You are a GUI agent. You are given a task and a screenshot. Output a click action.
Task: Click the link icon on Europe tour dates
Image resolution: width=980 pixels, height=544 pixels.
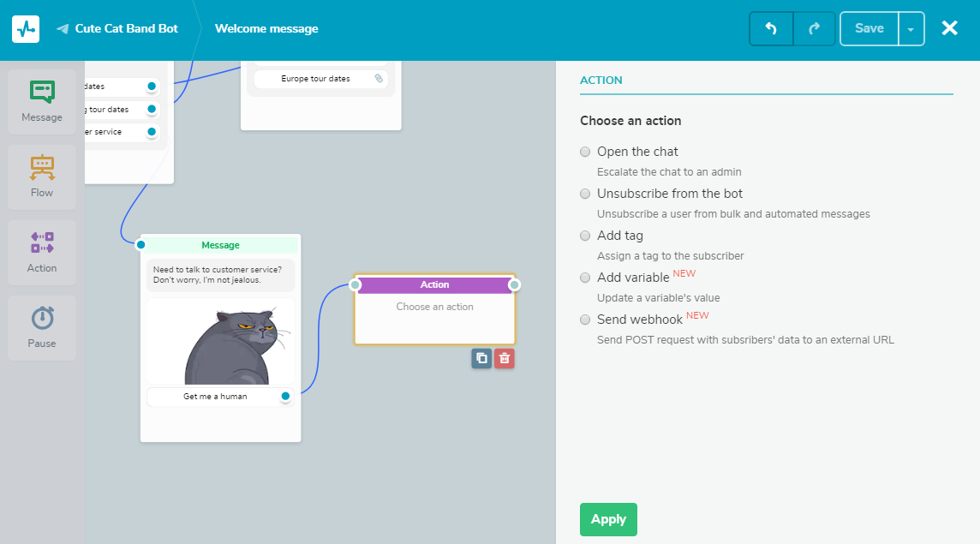pos(379,78)
